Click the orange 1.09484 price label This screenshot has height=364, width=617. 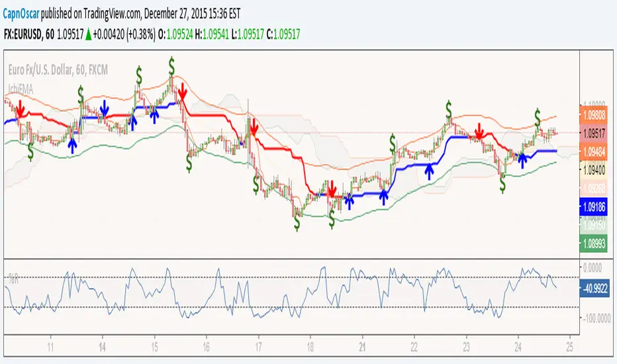click(x=593, y=152)
